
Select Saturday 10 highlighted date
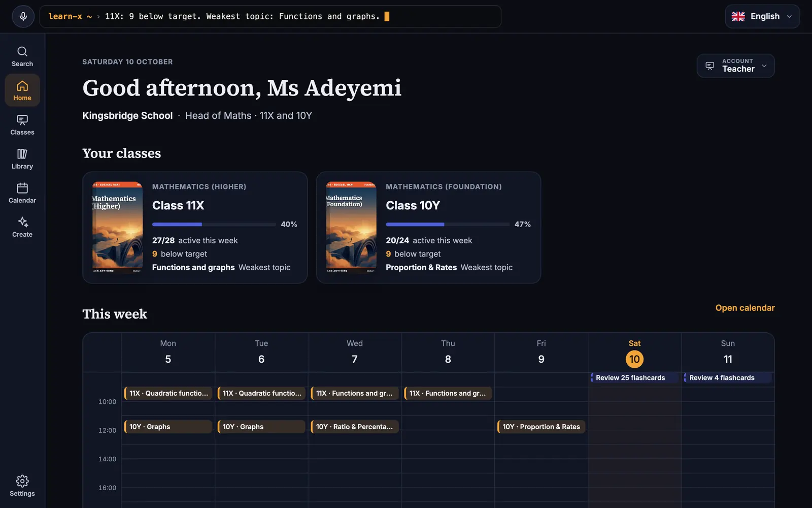coord(634,359)
